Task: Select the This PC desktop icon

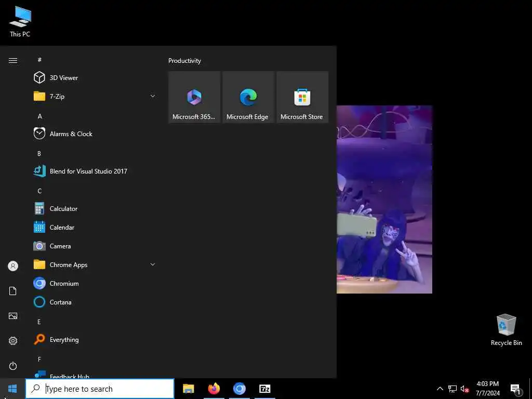Action: tap(20, 21)
